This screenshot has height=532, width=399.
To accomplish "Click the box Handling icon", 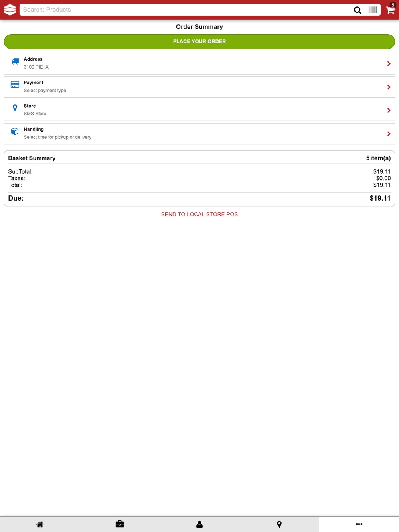I will click(15, 131).
